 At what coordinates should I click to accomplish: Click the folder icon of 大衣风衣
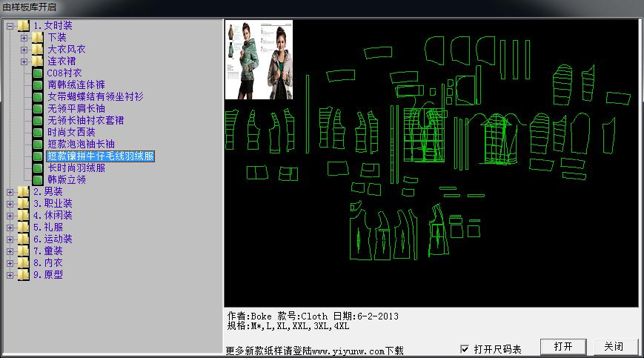(38, 50)
